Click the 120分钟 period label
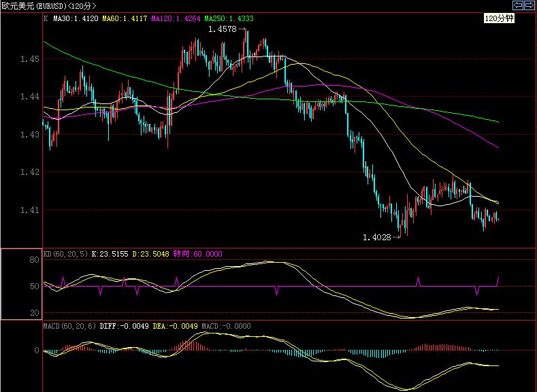Image resolution: width=537 pixels, height=392 pixels. (x=499, y=18)
